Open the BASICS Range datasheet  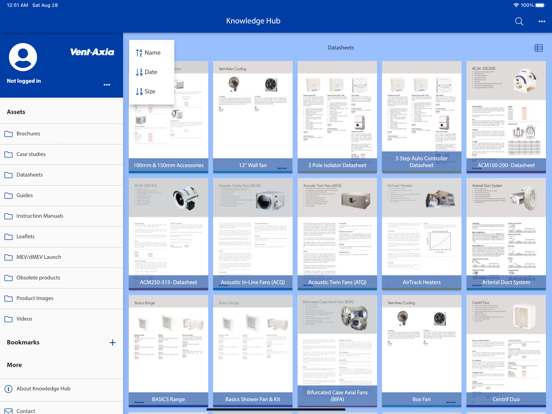click(x=168, y=351)
